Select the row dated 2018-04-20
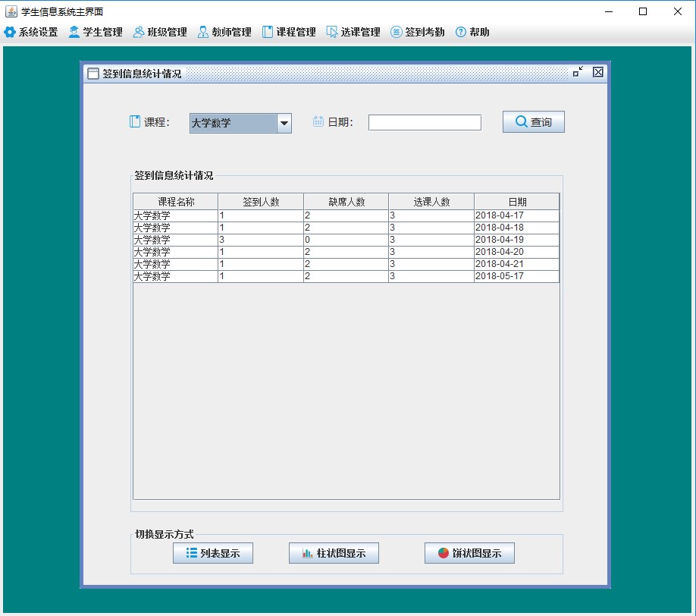The height and width of the screenshot is (616, 696). 346,252
